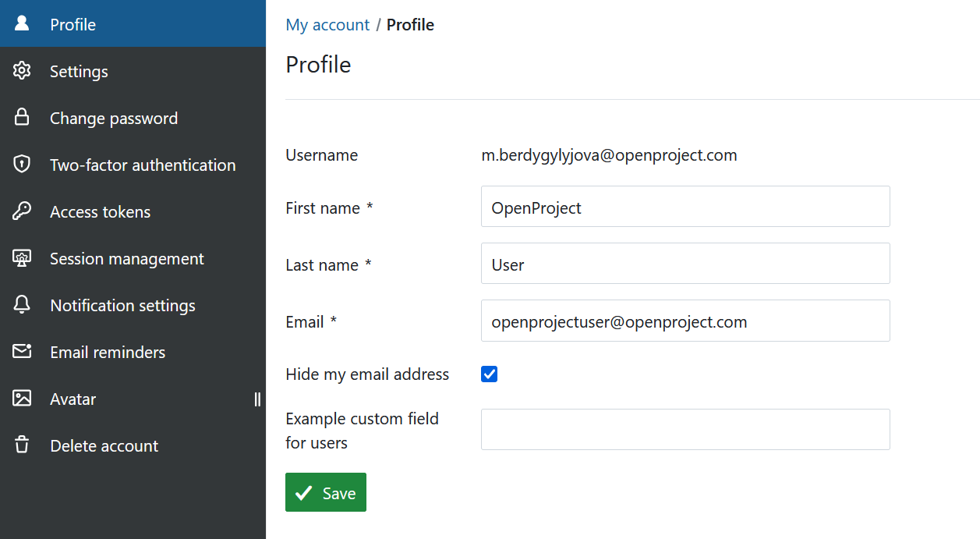Open the Session management menu item
980x539 pixels.
126,259
